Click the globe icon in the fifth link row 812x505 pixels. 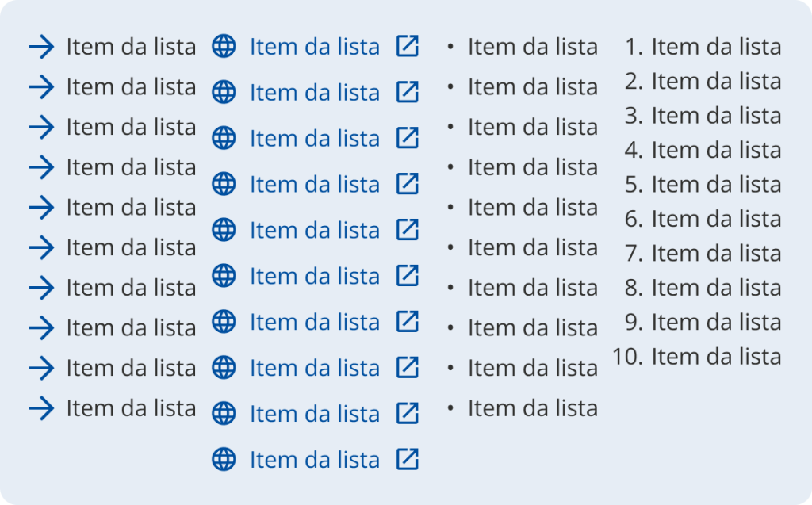click(x=224, y=230)
